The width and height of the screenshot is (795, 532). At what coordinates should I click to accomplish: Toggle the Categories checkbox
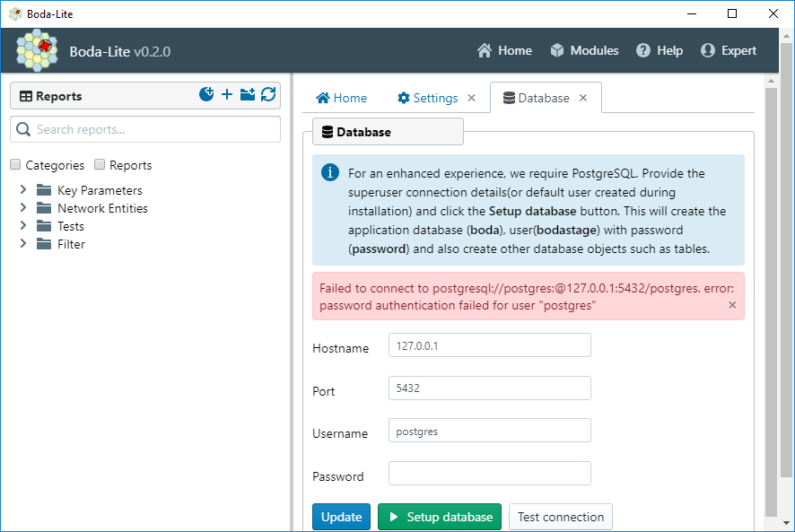15,164
